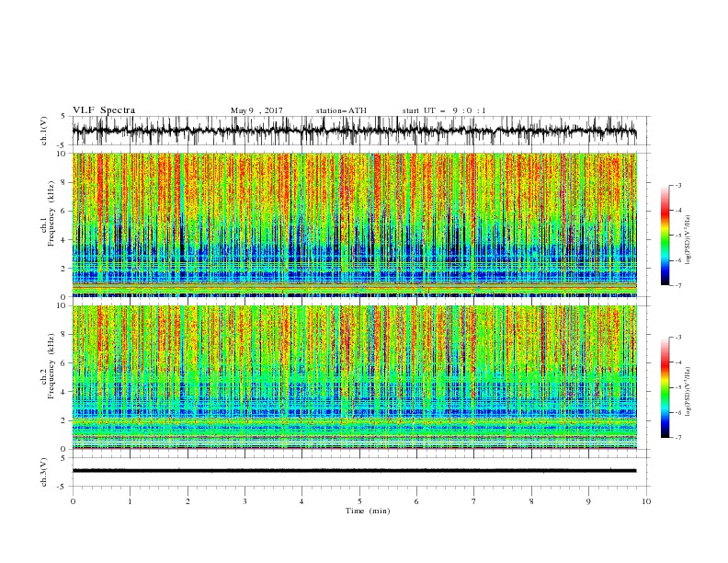
Task: Click the lower colorbar "log(PSD)(V²/Hz)" label
Action: click(x=688, y=391)
